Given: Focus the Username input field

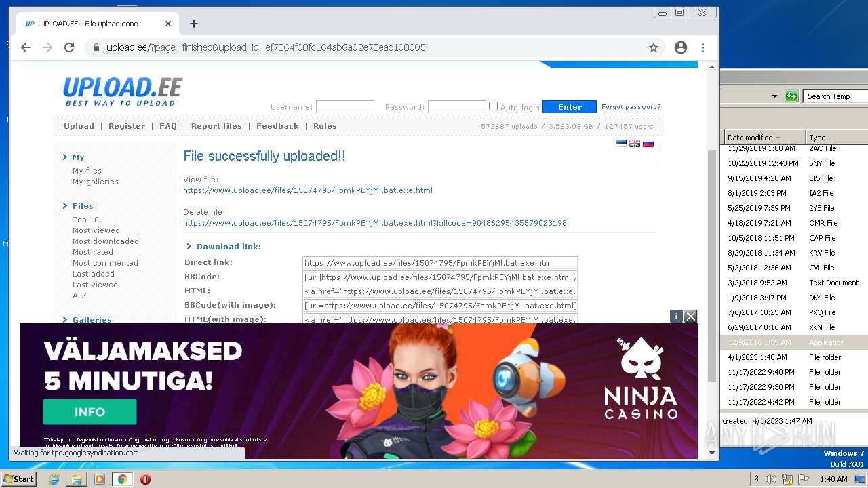Looking at the screenshot, I should coord(345,106).
